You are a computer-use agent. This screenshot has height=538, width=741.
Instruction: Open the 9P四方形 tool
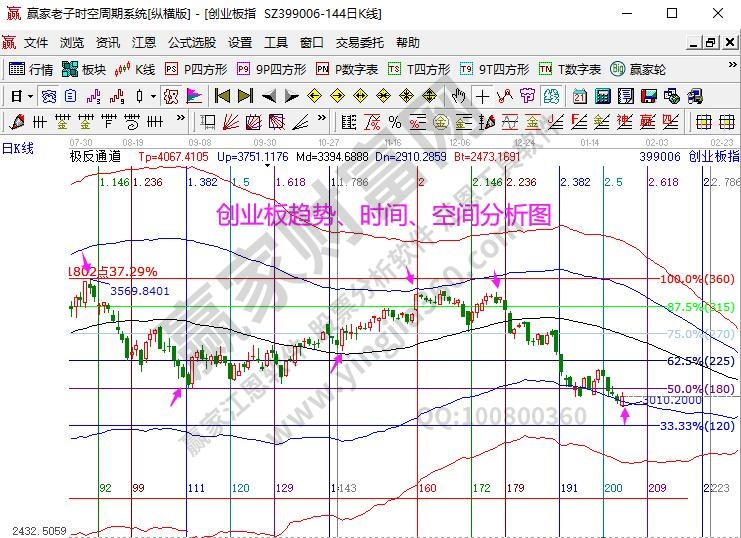click(272, 69)
